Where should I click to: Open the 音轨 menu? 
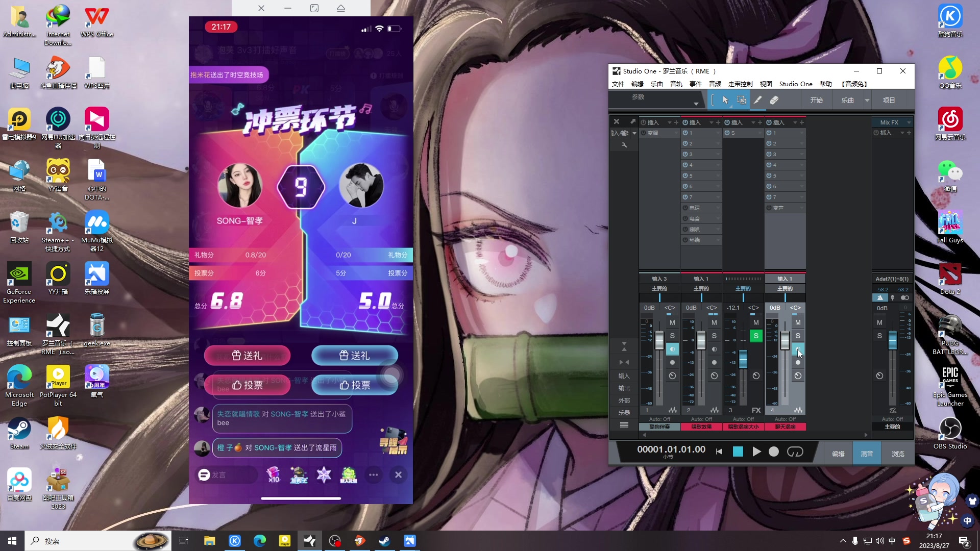point(676,84)
